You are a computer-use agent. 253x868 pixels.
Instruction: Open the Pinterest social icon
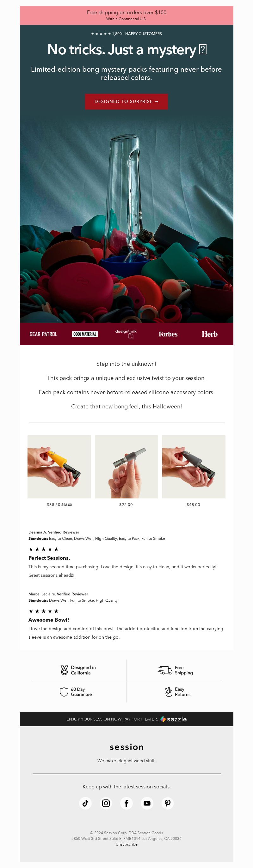(x=168, y=803)
